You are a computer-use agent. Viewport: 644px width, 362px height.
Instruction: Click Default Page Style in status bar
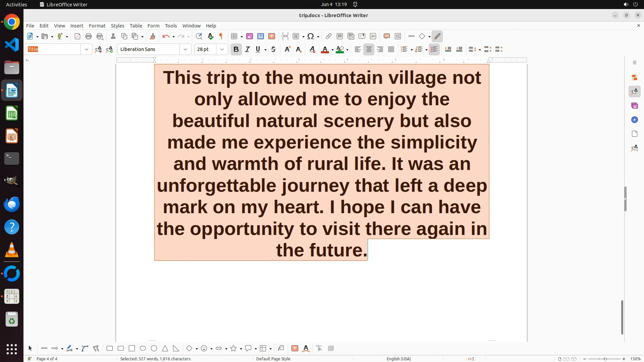tap(273, 359)
